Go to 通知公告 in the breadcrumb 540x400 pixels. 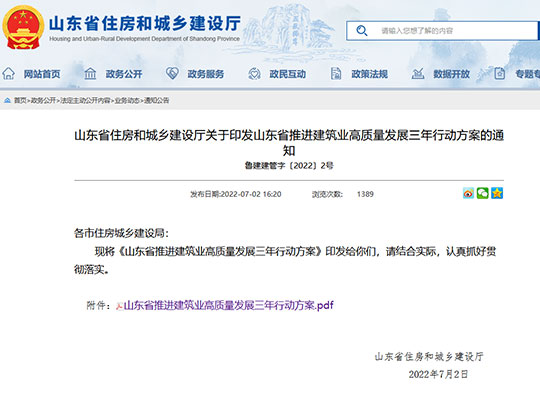157,100
